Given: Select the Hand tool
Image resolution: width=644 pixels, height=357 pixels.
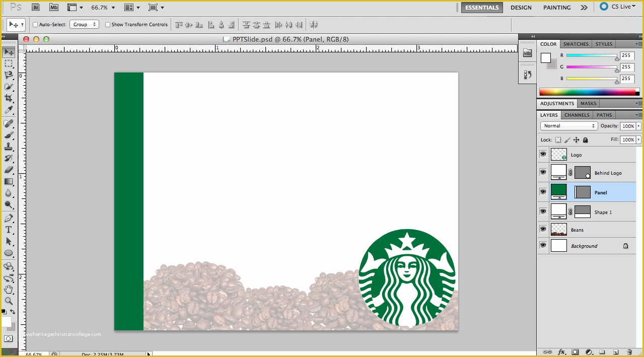Looking at the screenshot, I should 9,289.
